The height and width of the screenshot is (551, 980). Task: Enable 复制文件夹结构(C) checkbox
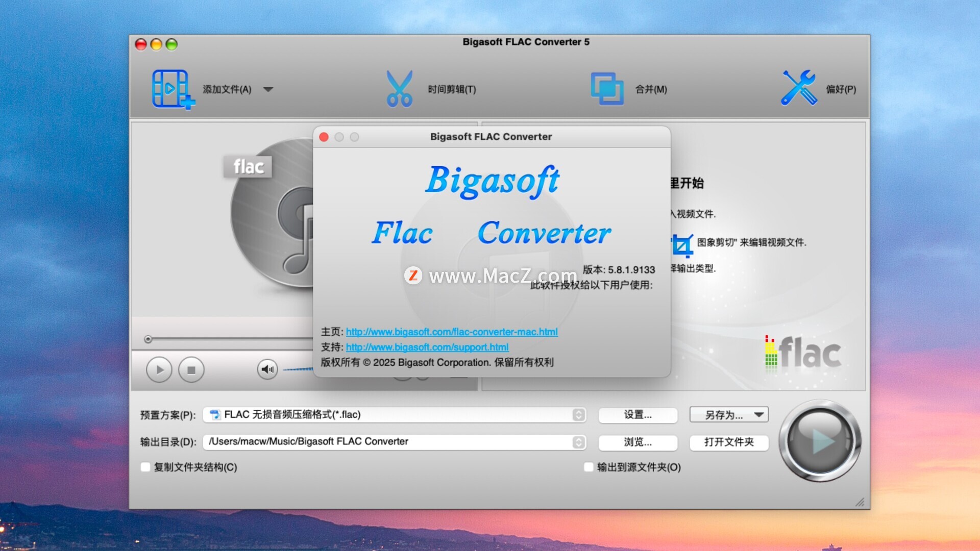point(145,467)
